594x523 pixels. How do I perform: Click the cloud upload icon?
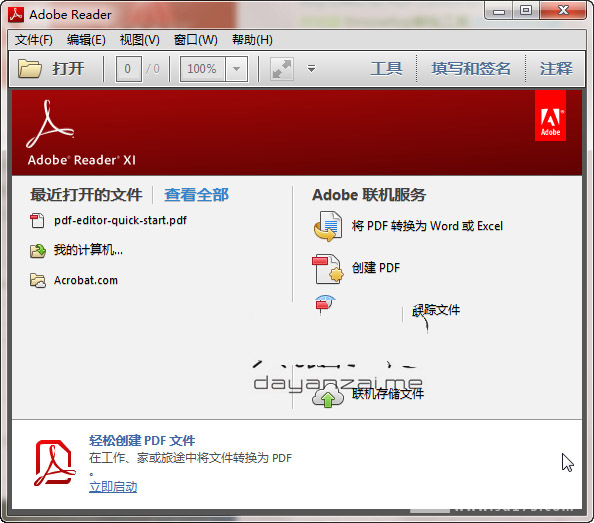click(x=328, y=396)
